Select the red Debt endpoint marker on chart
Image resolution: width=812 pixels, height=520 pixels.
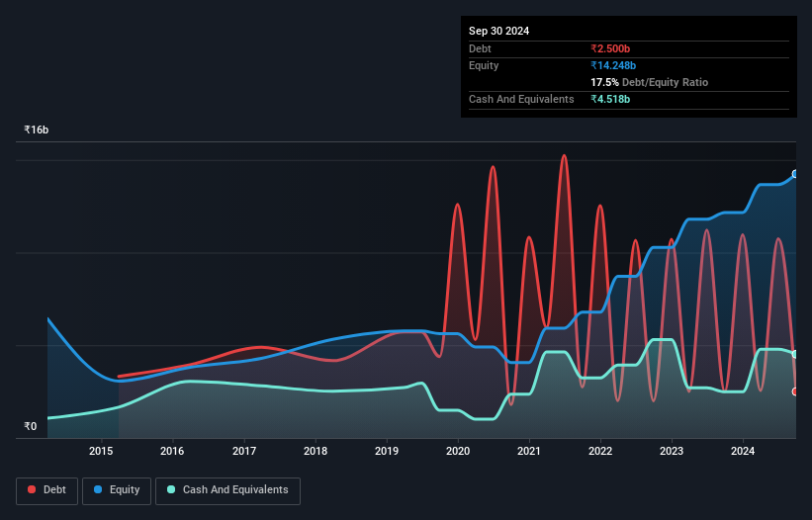(795, 391)
